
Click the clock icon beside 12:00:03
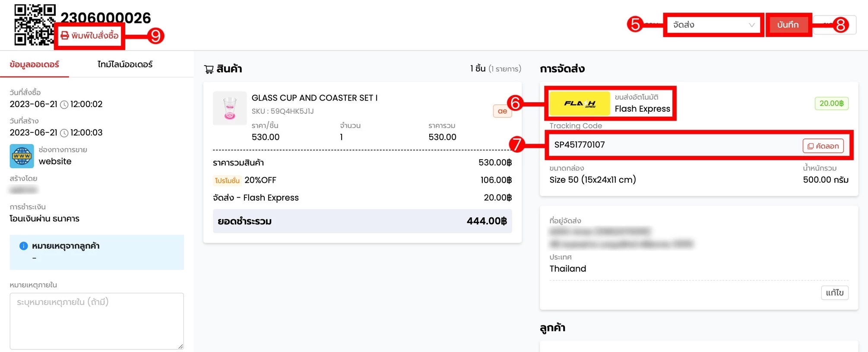click(64, 133)
